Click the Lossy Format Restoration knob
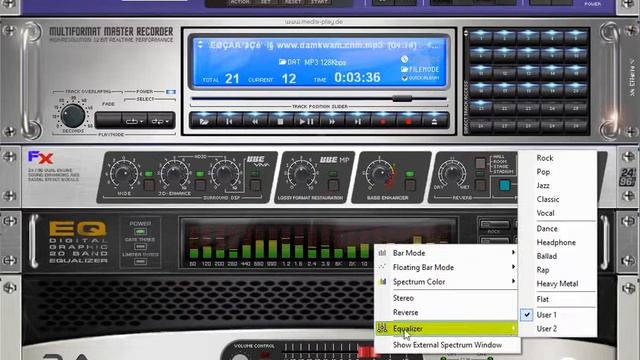The image size is (640, 360). click(302, 174)
